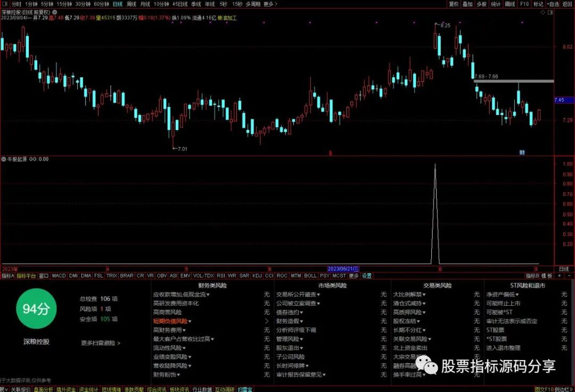Open 更多扫雷避险 link
Image resolution: width=575 pixels, height=392 pixels.
(101, 343)
